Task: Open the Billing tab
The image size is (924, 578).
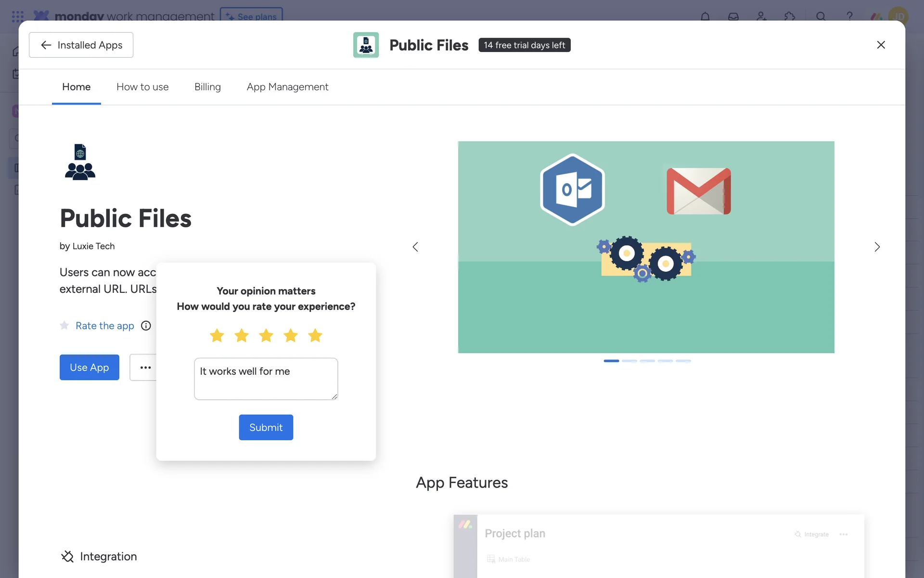Action: (x=207, y=87)
